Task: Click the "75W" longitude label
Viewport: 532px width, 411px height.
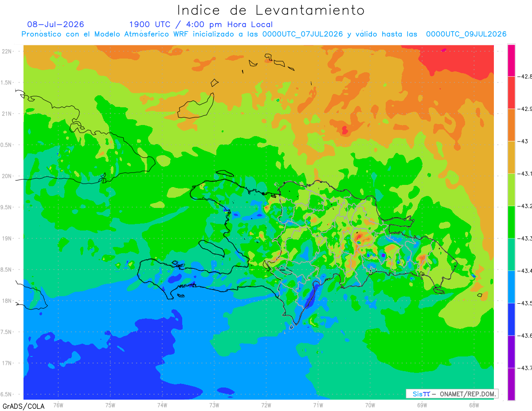Action: click(x=110, y=404)
